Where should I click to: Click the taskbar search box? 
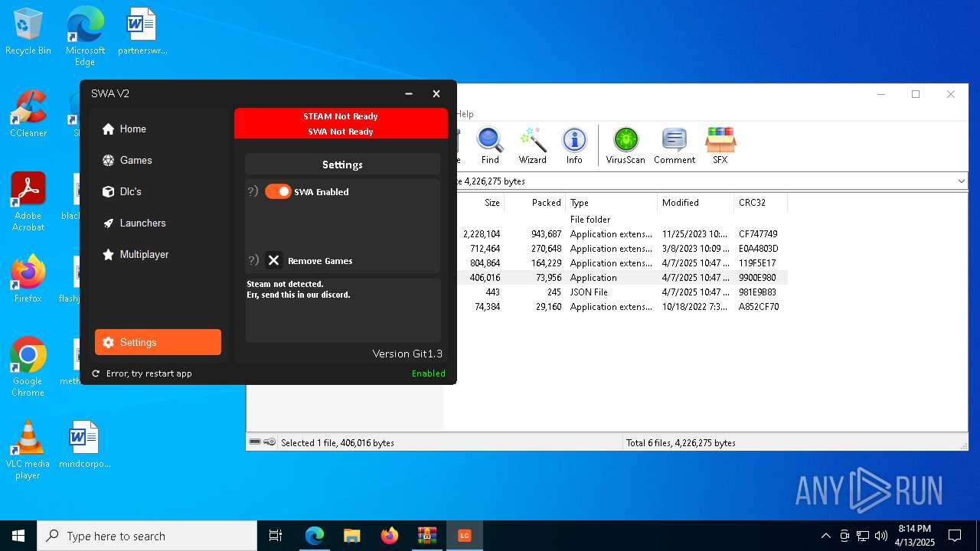[x=147, y=536]
